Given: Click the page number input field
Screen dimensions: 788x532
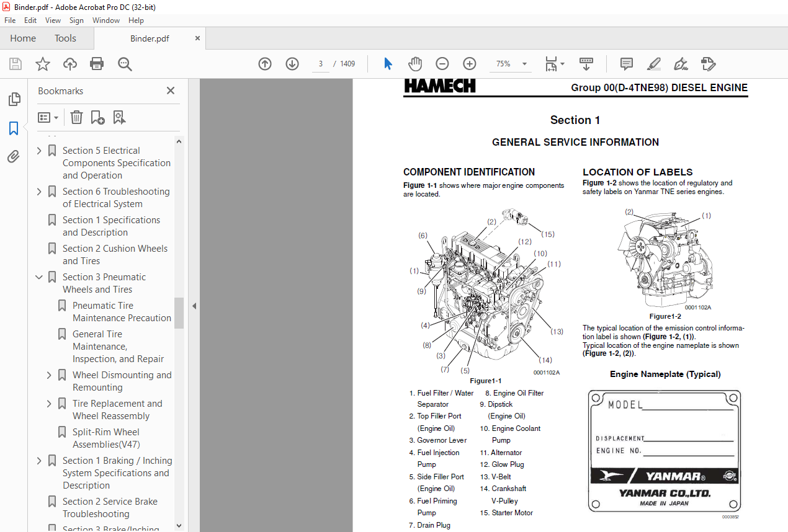Looking at the screenshot, I should [320, 64].
